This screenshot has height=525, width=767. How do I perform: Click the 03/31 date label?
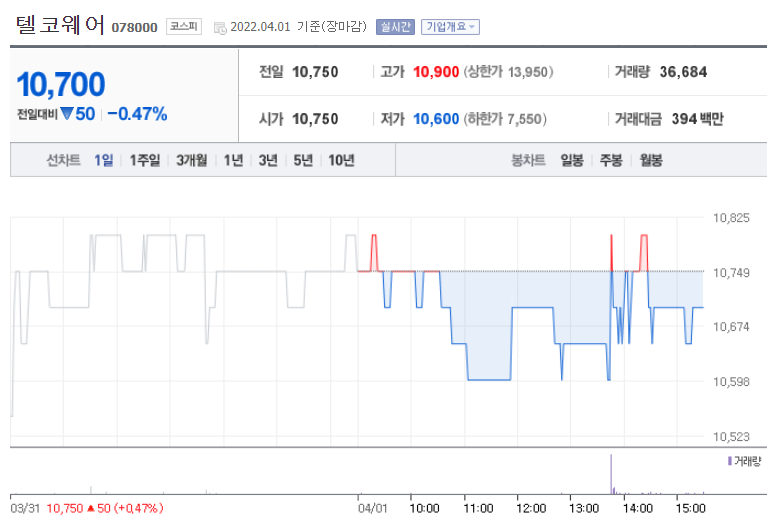tap(25, 508)
